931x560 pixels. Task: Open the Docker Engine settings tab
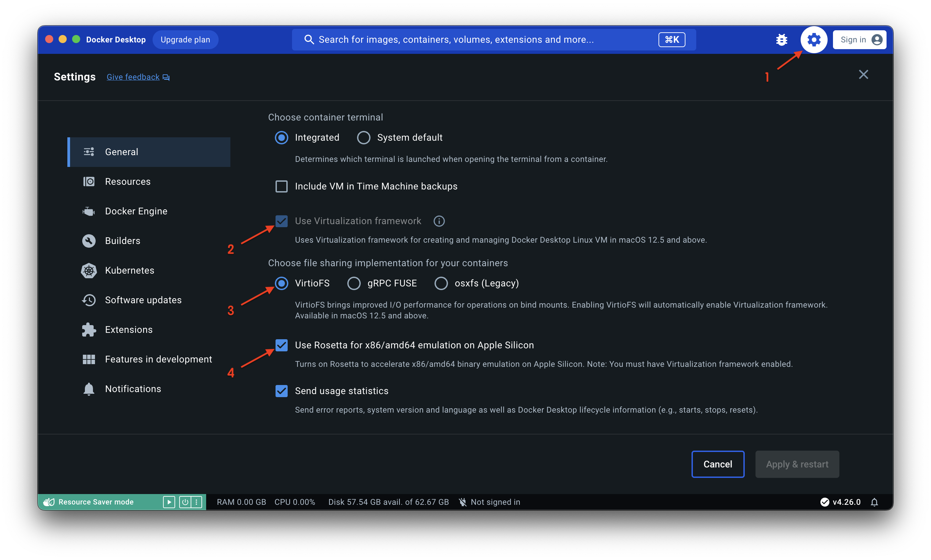point(149,211)
